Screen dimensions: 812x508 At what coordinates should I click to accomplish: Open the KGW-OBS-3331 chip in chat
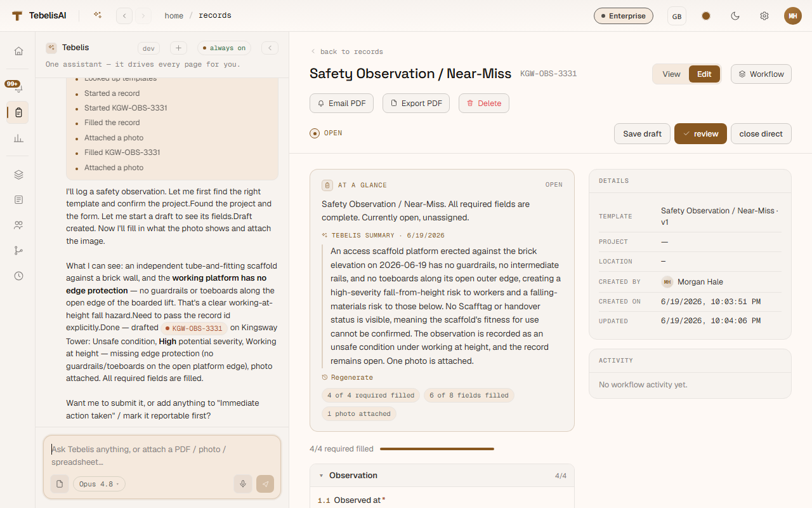pos(193,328)
